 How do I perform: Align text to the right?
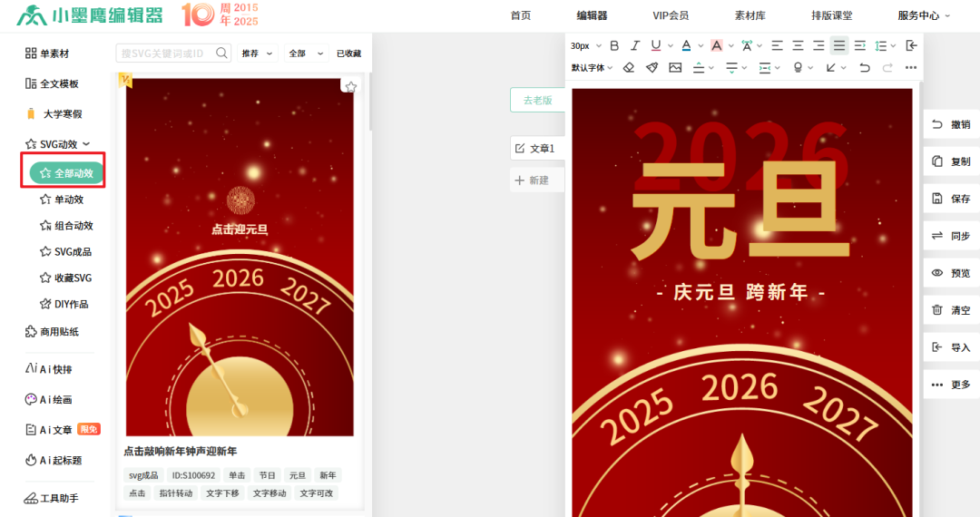point(818,45)
